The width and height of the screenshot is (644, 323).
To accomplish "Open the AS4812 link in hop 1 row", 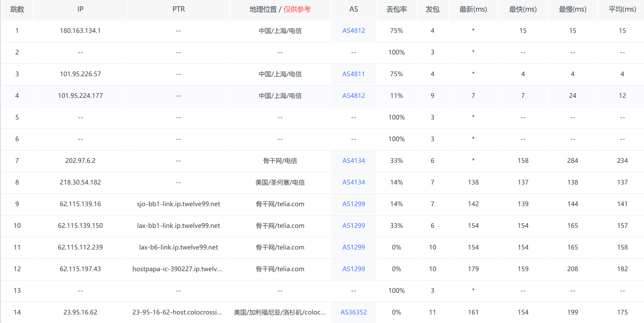I will pos(353,31).
